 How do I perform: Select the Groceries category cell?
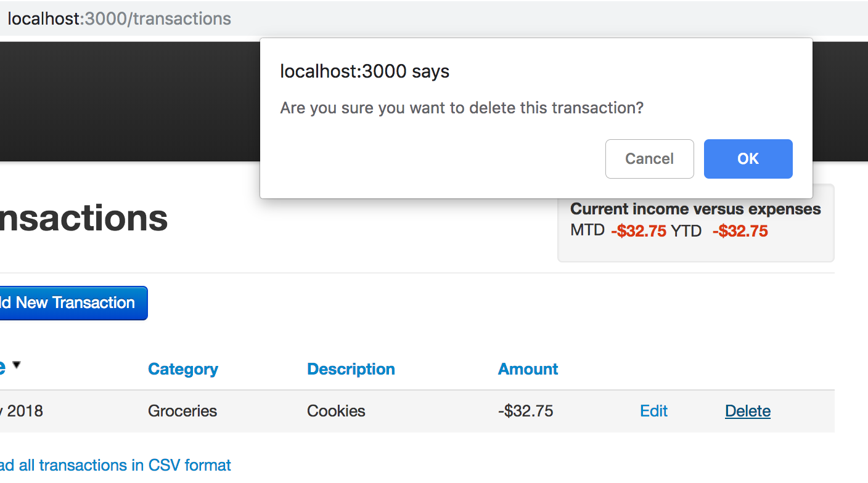182,411
